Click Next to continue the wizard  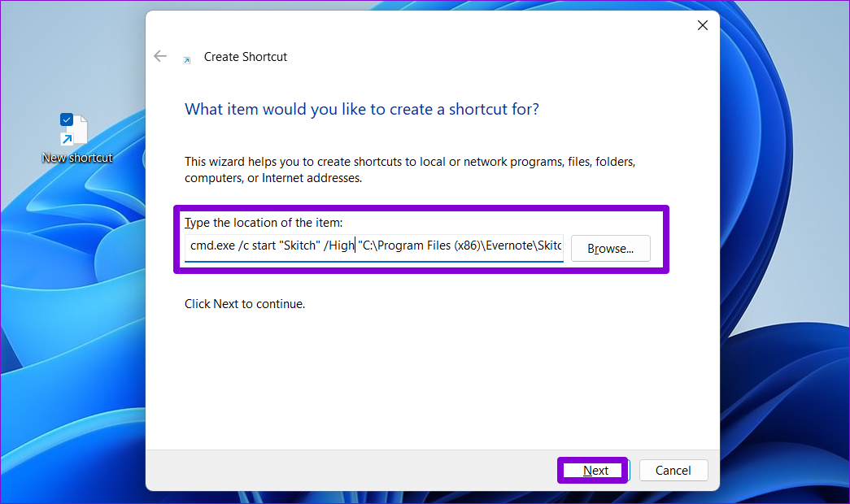coord(595,471)
